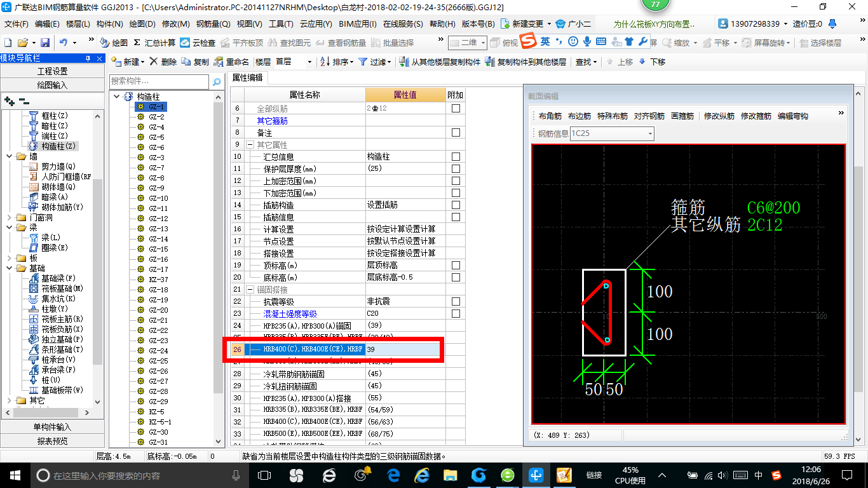Expand the 门窗洞 folder
Image resolution: width=868 pixels, height=488 pixels.
click(8, 217)
